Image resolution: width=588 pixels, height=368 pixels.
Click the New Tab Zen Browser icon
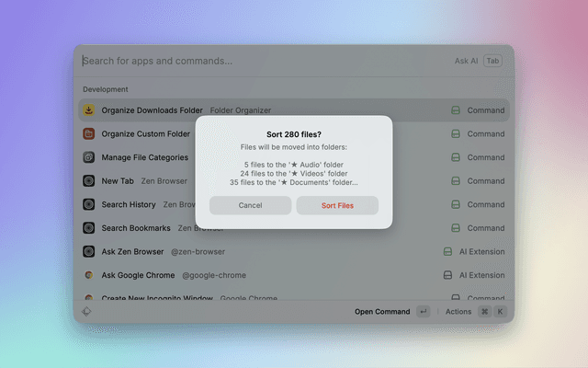89,181
